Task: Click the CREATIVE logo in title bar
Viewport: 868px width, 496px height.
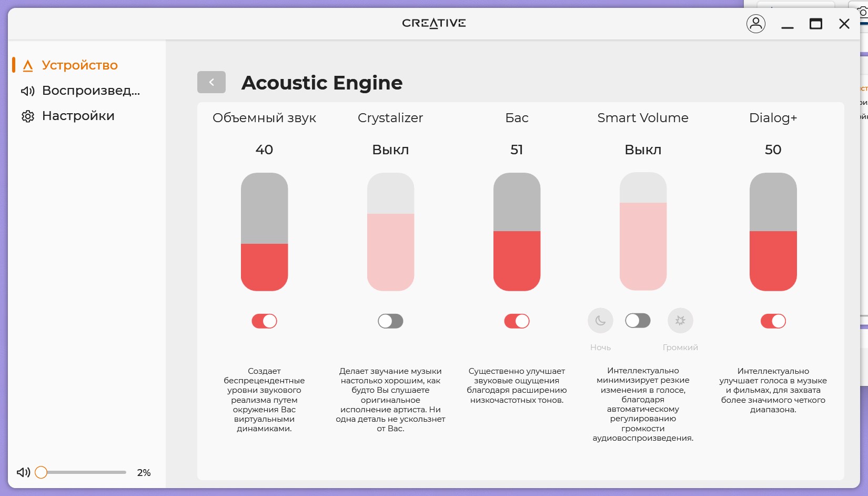Action: 434,23
